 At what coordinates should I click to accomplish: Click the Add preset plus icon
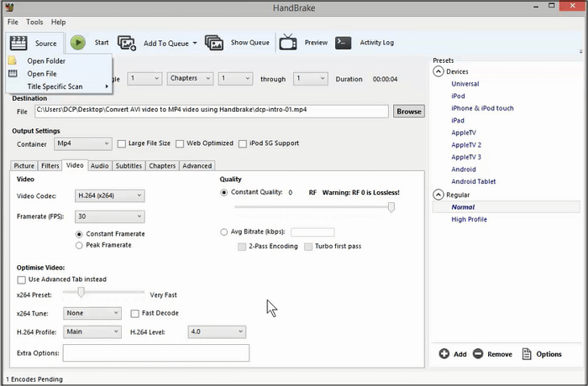[x=444, y=354]
